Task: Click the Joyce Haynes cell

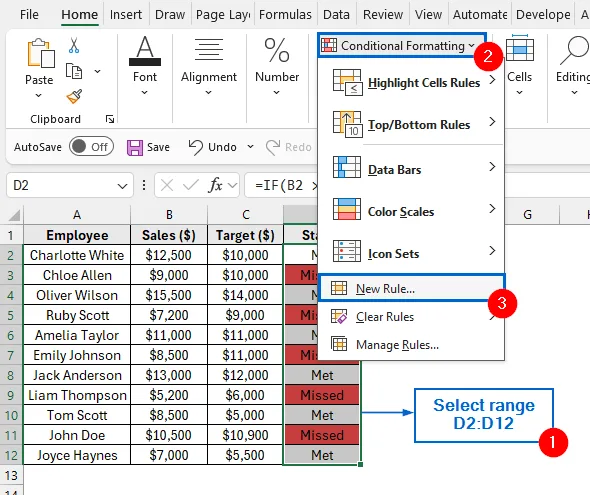Action: tap(77, 455)
